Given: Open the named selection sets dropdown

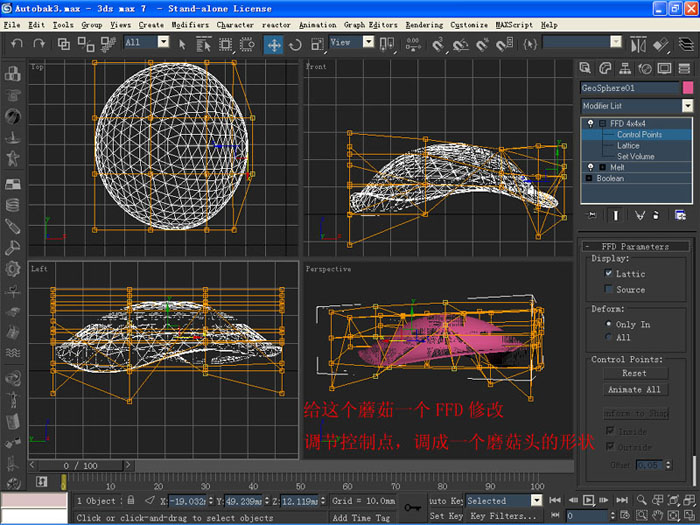Looking at the screenshot, I should (x=616, y=42).
